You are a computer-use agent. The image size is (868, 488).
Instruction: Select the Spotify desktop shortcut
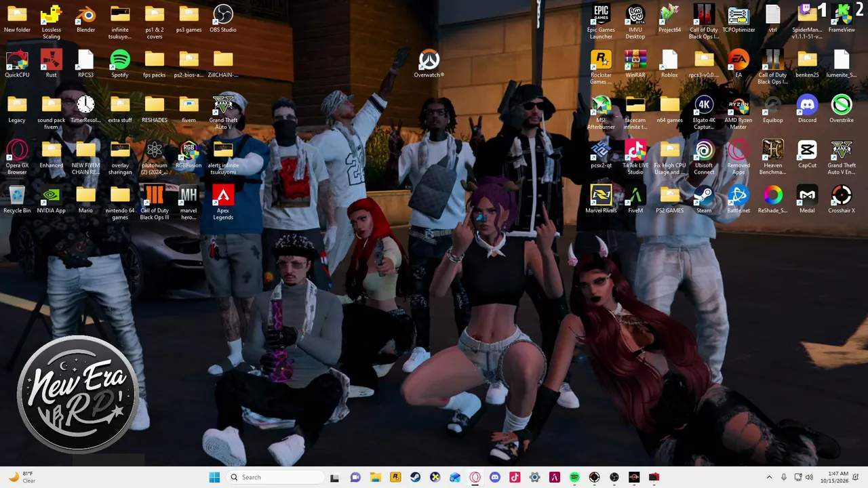tap(120, 64)
